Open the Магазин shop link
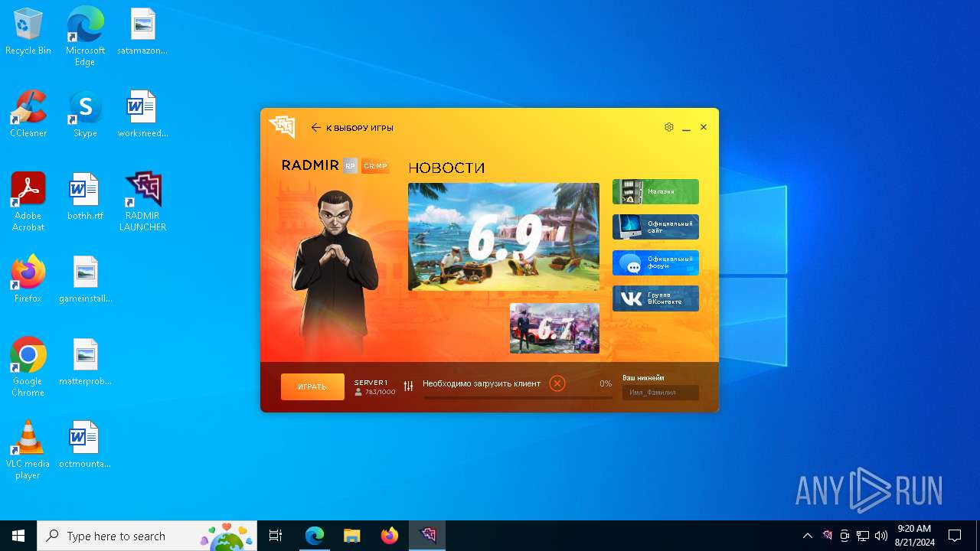This screenshot has height=551, width=980. (655, 191)
